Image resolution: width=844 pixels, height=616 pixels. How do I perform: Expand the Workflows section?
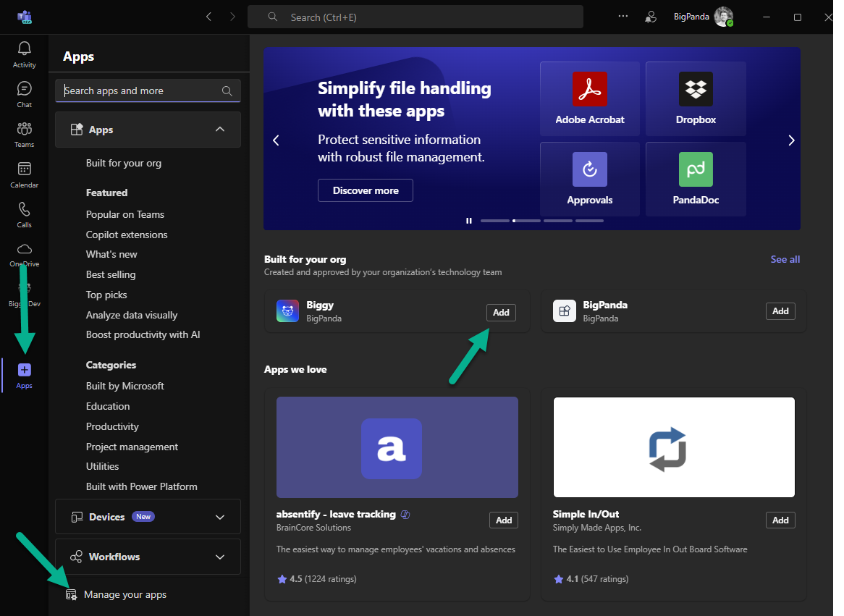click(220, 557)
